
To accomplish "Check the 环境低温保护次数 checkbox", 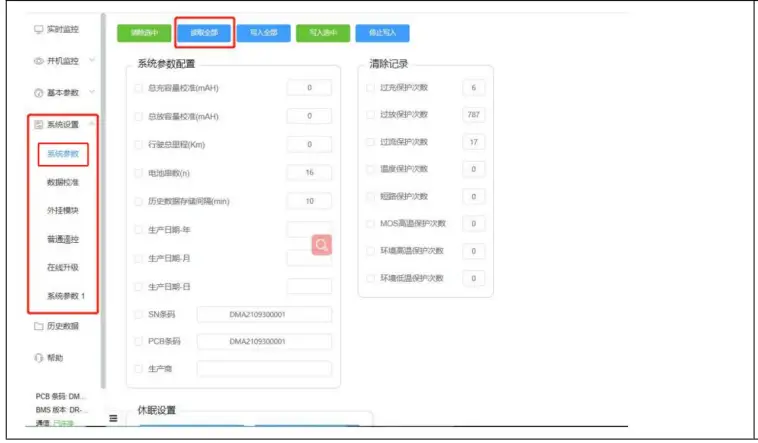I will 370,278.
